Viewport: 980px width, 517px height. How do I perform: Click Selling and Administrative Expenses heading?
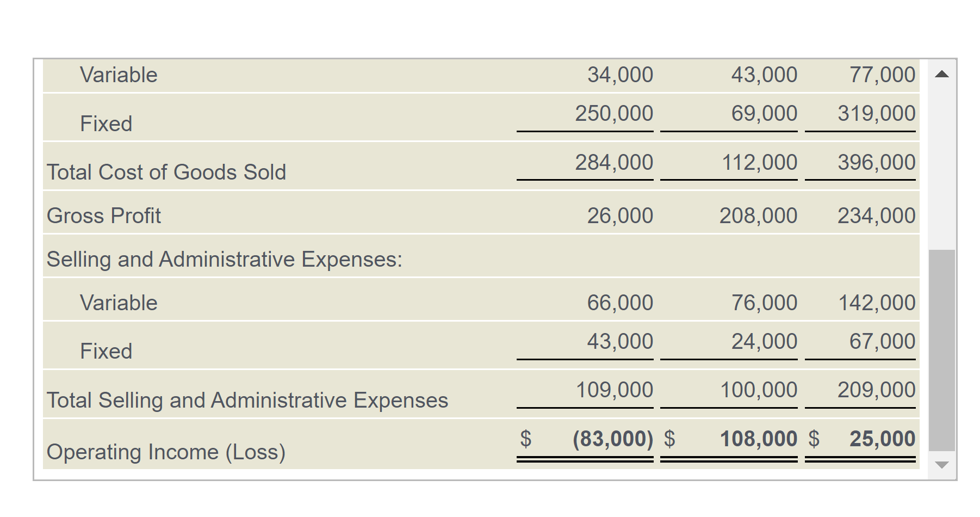click(225, 259)
